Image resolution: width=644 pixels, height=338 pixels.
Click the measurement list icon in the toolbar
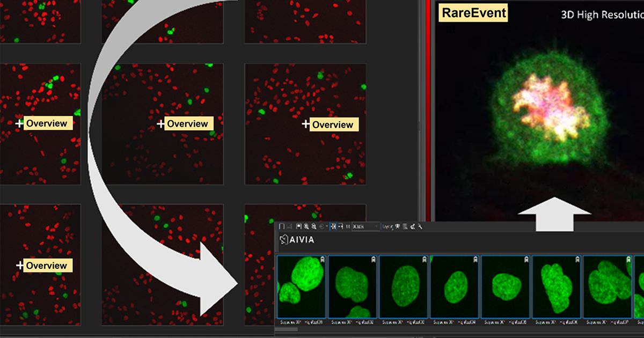(406, 226)
